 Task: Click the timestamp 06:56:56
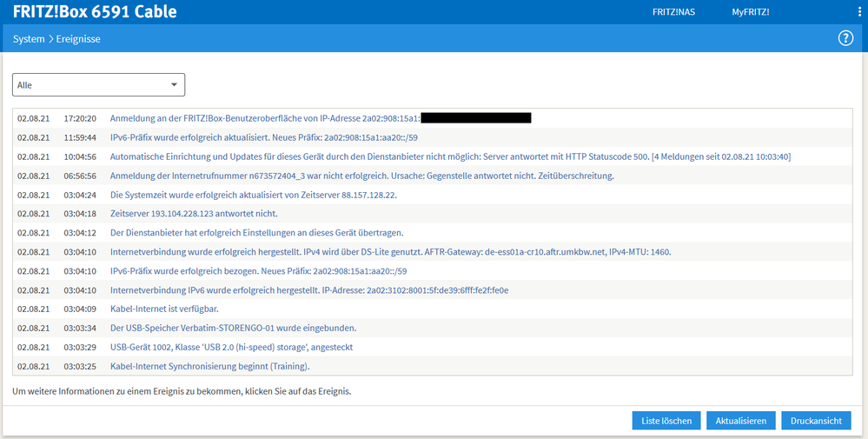(x=80, y=176)
